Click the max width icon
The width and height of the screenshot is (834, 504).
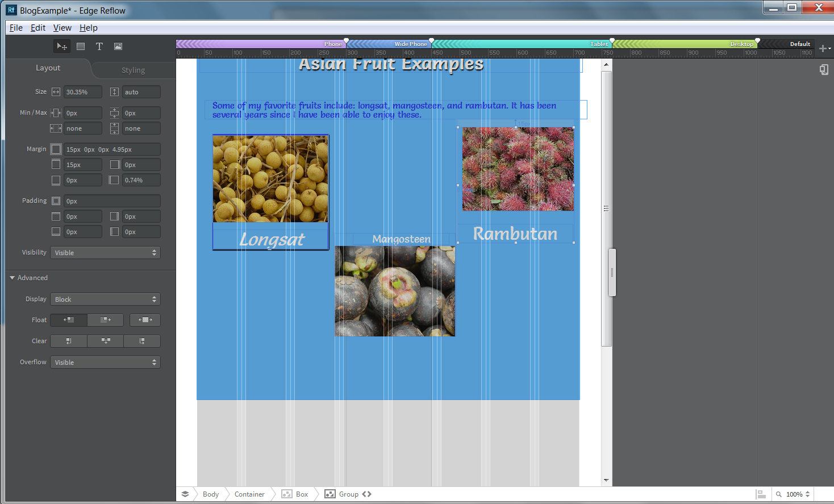(56, 128)
